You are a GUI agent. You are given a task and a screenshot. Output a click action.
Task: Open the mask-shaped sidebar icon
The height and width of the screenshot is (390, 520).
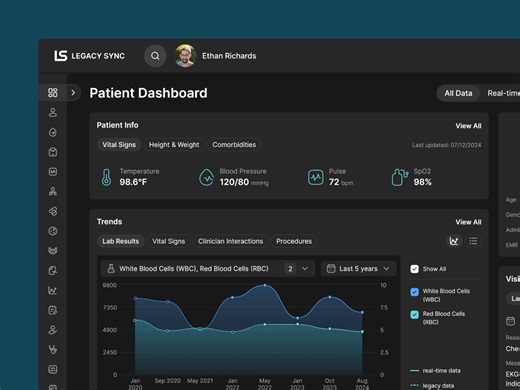point(53,251)
